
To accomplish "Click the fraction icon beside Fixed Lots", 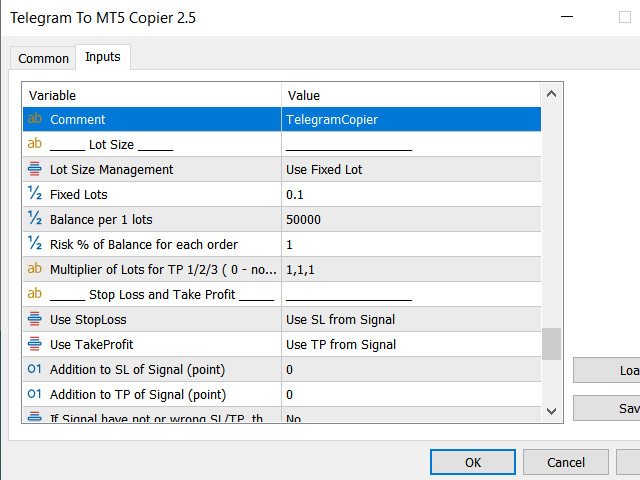I will (35, 194).
